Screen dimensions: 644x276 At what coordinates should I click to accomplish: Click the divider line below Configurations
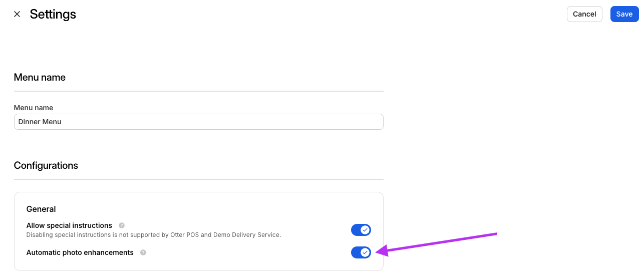pyautogui.click(x=198, y=179)
